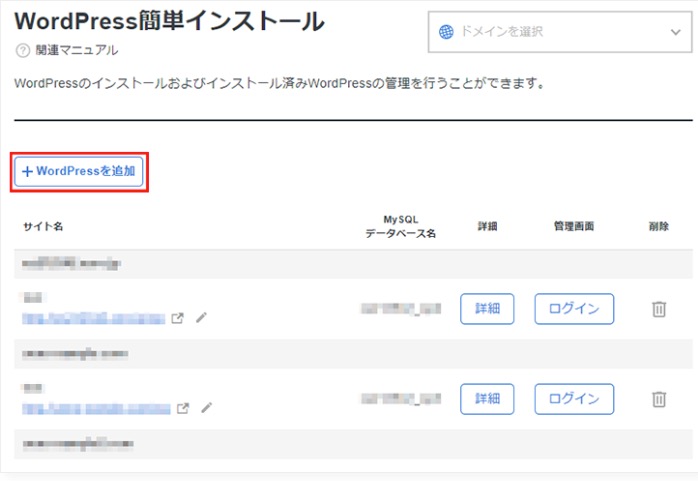698x481 pixels.
Task: Click the MySQLデータベース名 column header
Action: coord(400,227)
